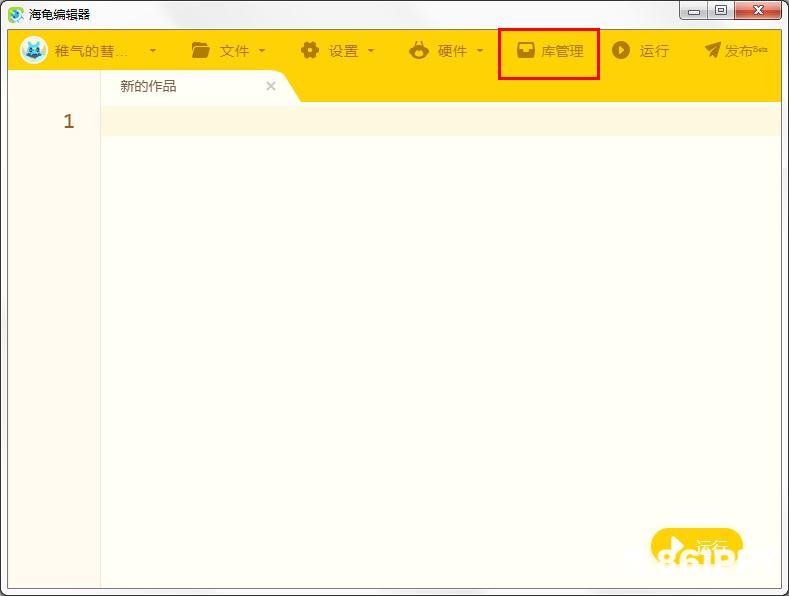Click the 设置 menu label
789x596 pixels.
344,51
